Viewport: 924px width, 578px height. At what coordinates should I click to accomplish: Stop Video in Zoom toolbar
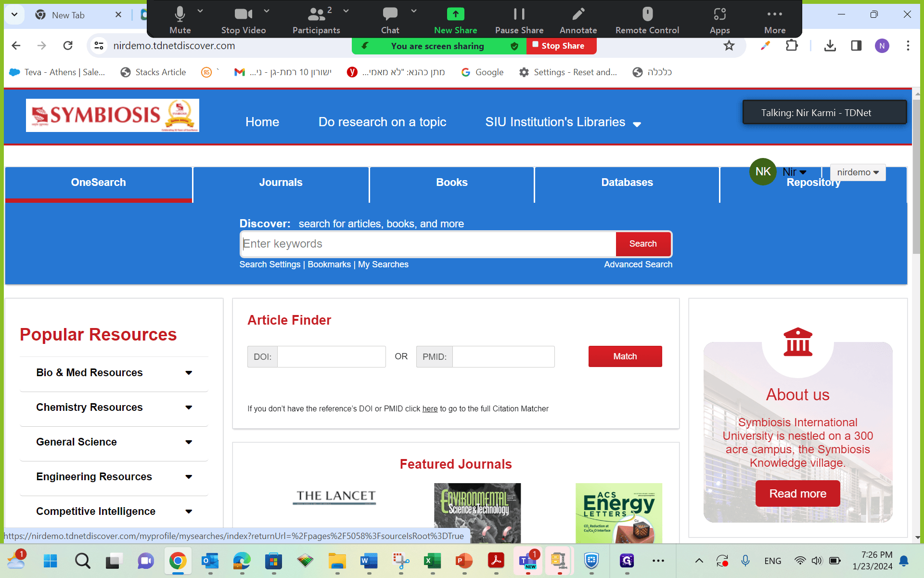click(x=244, y=20)
